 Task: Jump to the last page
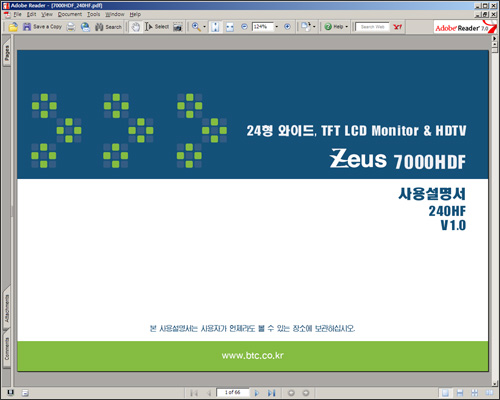[272, 393]
